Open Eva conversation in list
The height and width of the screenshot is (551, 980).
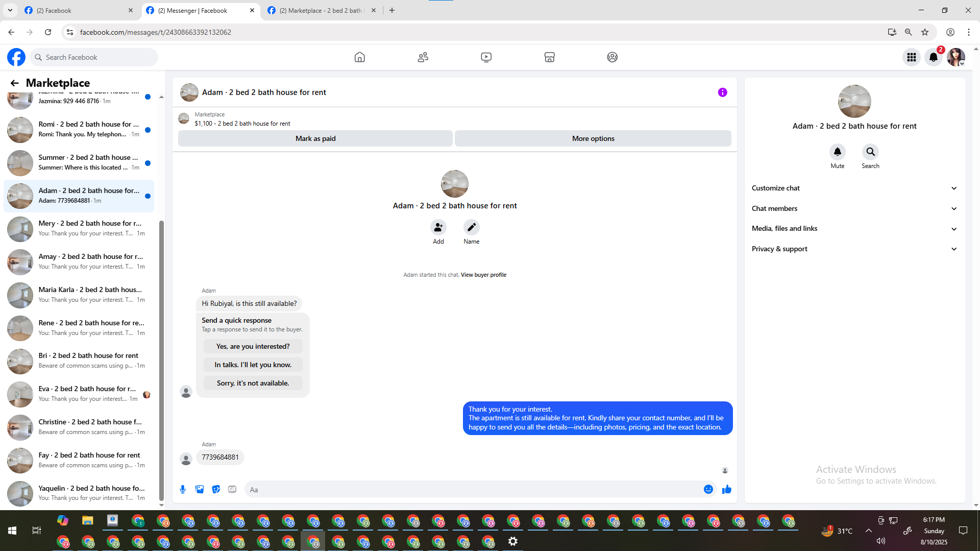point(79,394)
